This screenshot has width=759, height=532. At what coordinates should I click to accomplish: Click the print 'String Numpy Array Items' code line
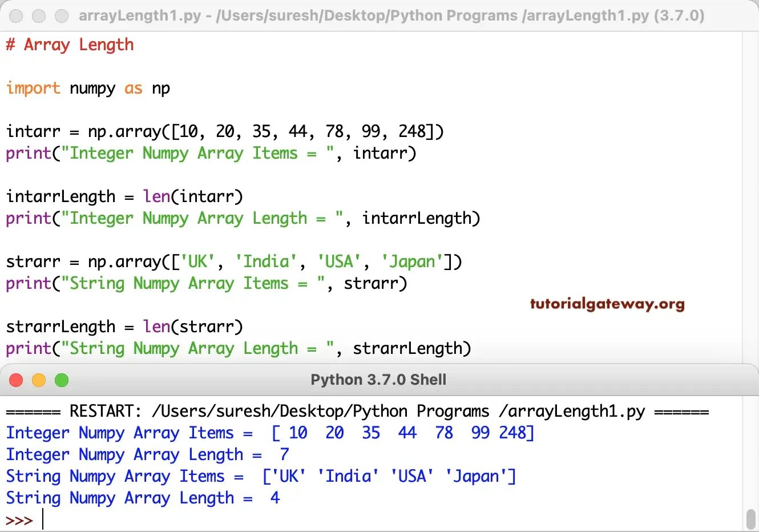(x=207, y=284)
